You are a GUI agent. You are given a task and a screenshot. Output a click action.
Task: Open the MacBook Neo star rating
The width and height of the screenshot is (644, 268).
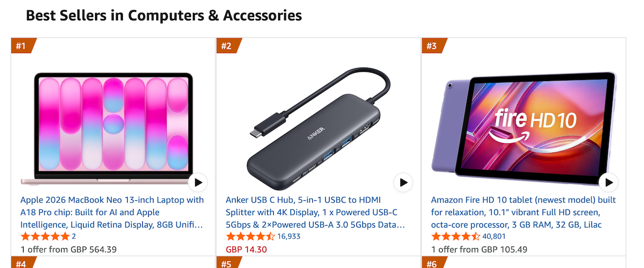(x=45, y=236)
